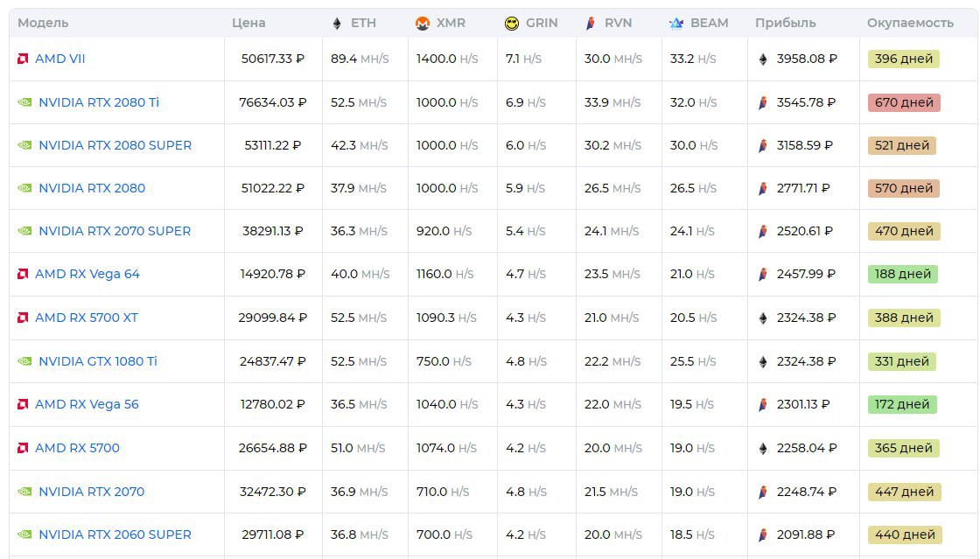Click Ravencoin profit icon next to 3545.78 ₽
Viewport: 980px width, 559px height.
pyautogui.click(x=762, y=102)
